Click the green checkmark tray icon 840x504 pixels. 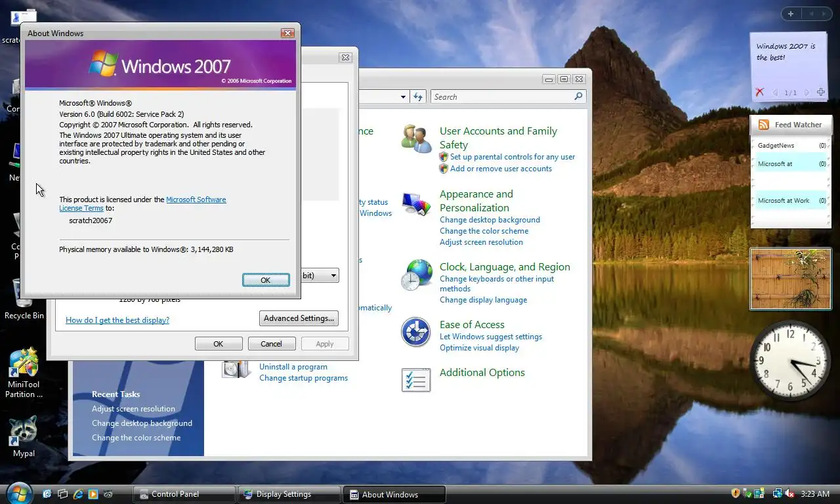[747, 493]
